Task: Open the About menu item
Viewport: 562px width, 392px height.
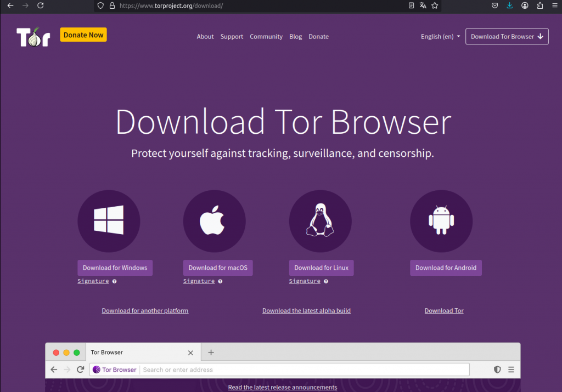Action: coord(205,37)
